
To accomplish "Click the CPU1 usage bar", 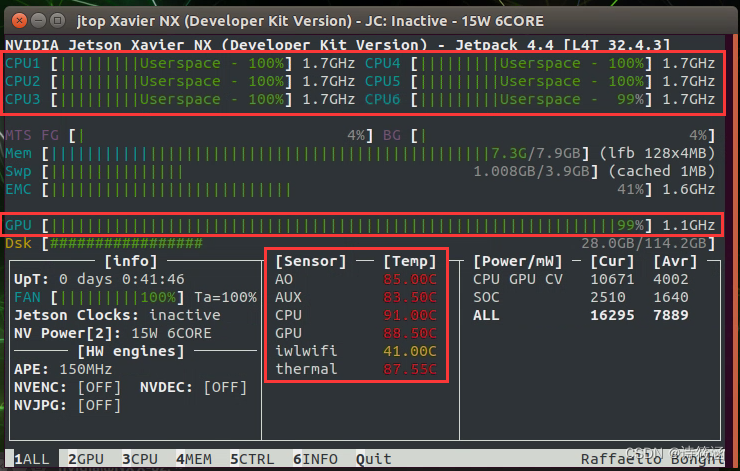I will coord(171,63).
